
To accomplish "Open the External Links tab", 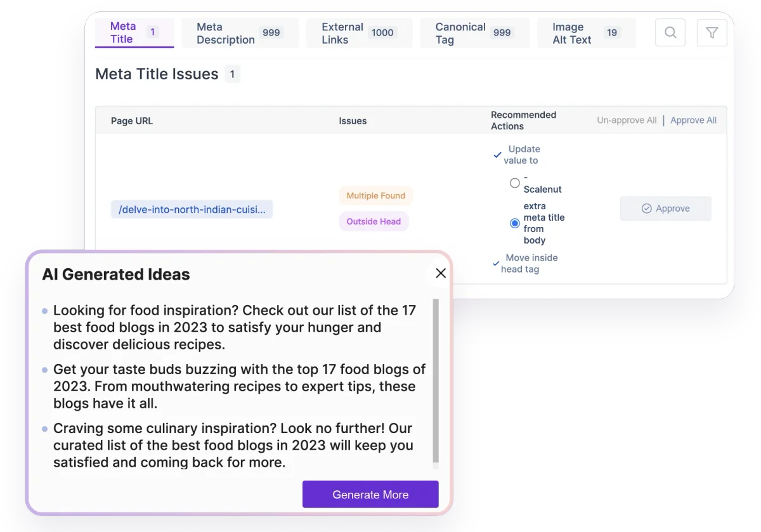I will 342,32.
